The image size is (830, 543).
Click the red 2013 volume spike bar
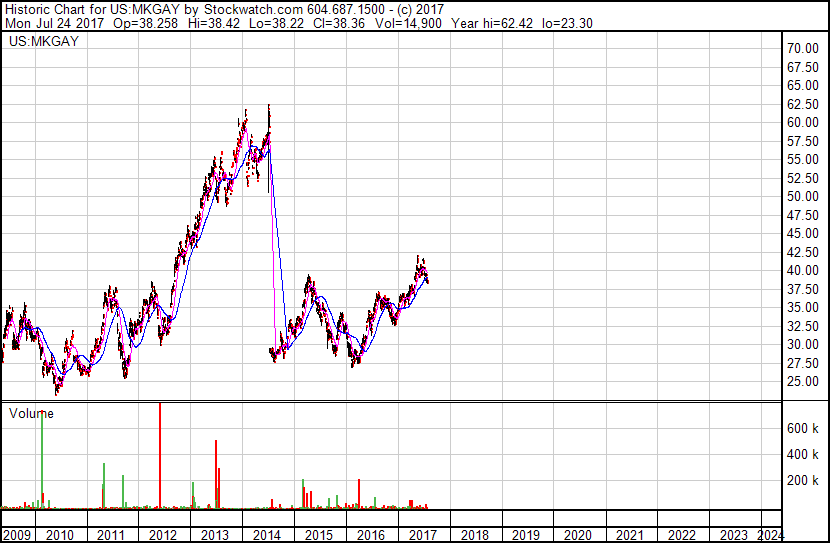(x=216, y=474)
